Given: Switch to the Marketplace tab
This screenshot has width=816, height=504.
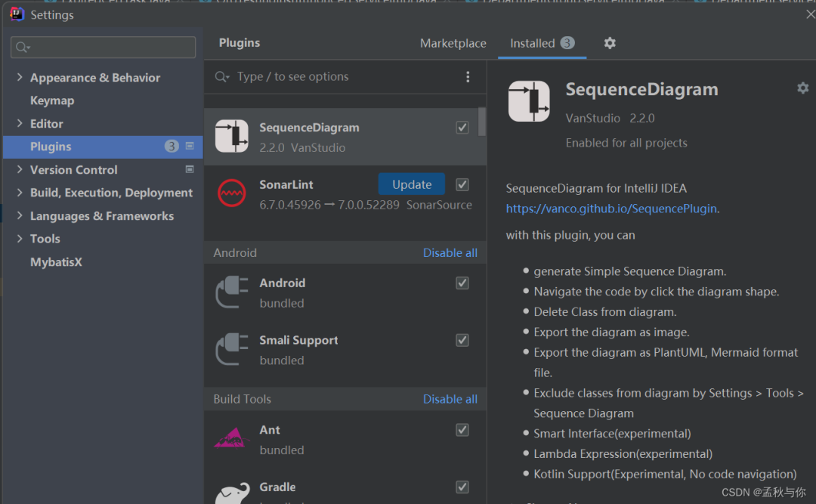Looking at the screenshot, I should pos(453,43).
